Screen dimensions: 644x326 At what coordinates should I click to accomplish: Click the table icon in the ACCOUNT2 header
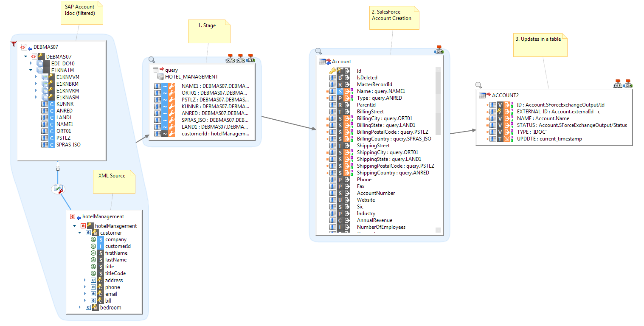pyautogui.click(x=482, y=96)
